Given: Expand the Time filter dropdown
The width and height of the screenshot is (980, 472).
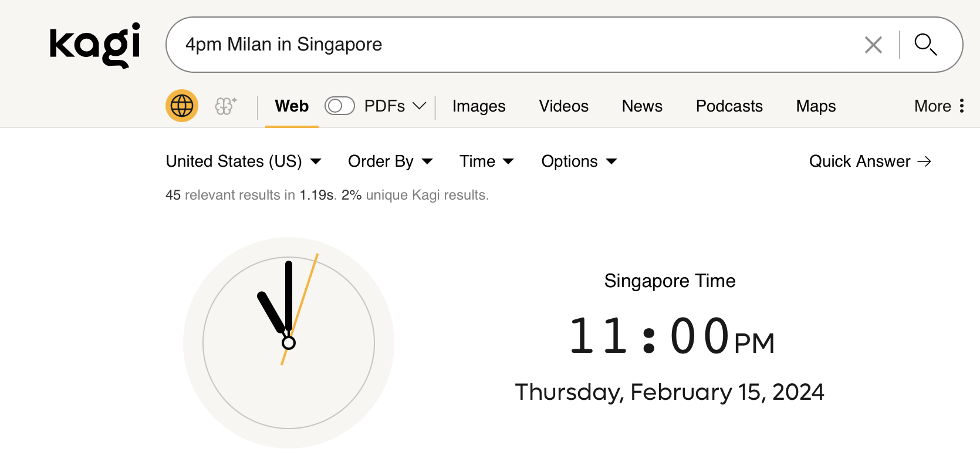Looking at the screenshot, I should 486,161.
